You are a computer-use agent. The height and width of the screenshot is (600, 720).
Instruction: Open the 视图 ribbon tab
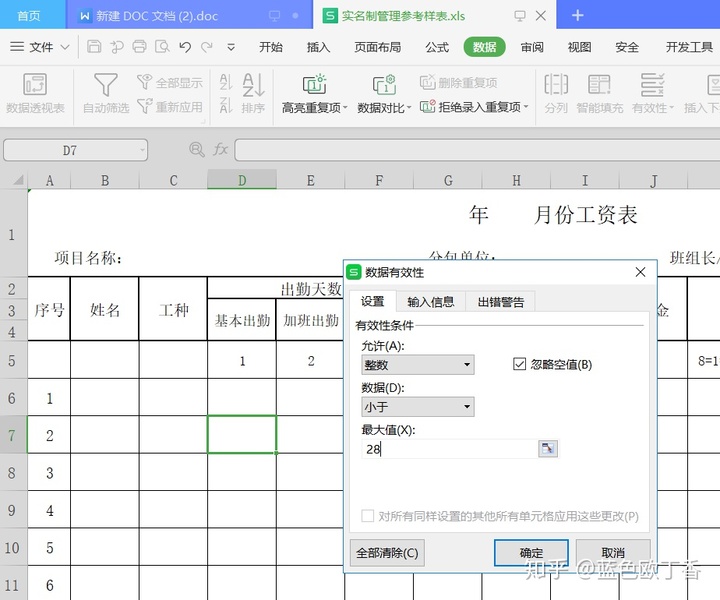click(x=579, y=47)
